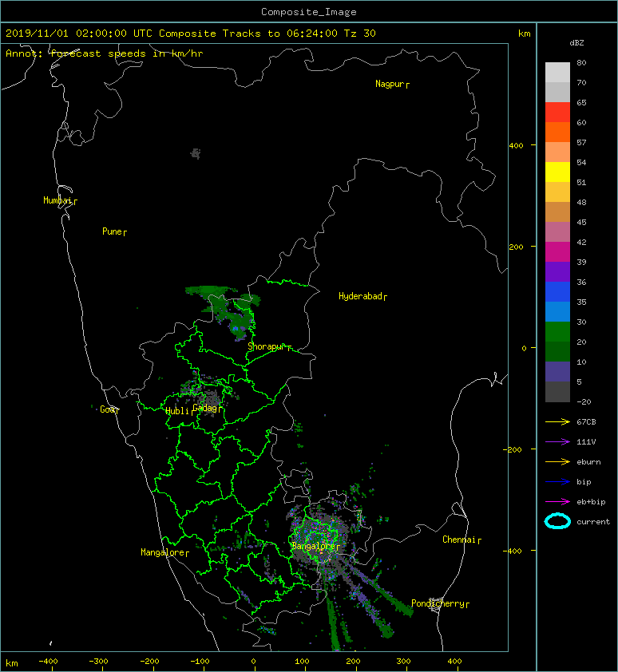Screen dimensions: 618x672
Task: Click the Mangalore city label
Action: tap(163, 552)
